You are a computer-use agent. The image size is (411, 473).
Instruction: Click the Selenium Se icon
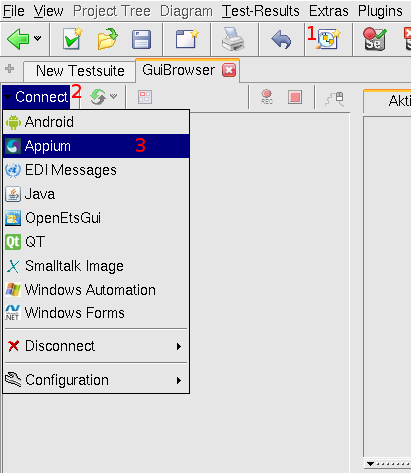tap(375, 39)
